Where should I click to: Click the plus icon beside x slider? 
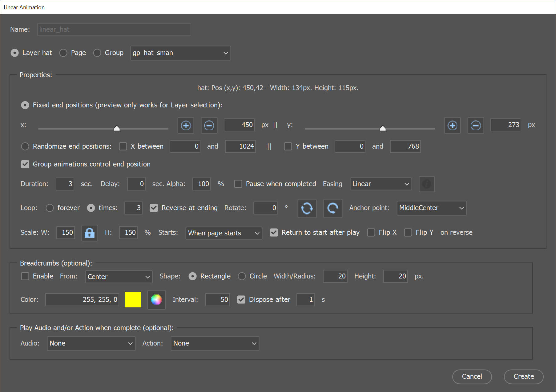pyautogui.click(x=186, y=125)
